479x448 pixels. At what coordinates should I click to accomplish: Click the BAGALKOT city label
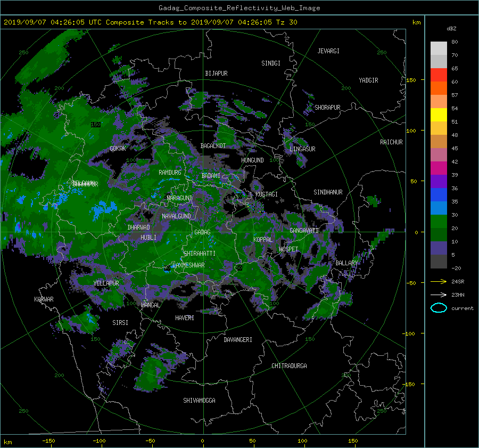(x=213, y=146)
